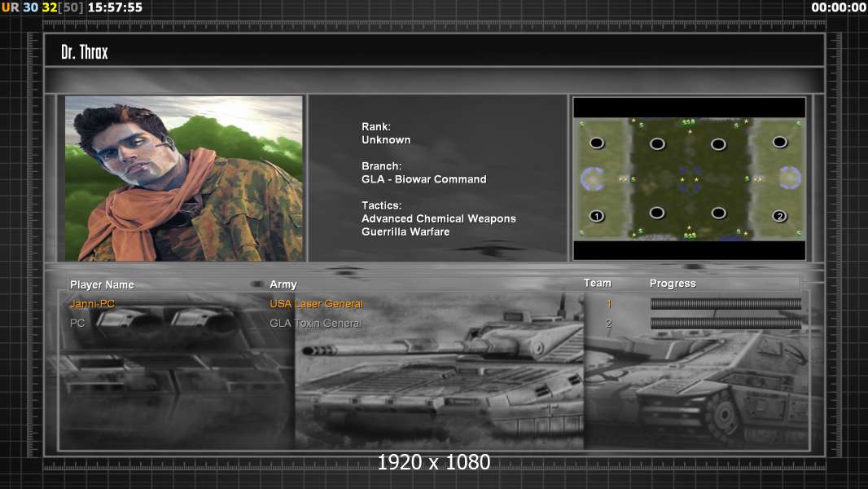Click team number 2 for PC
Image resolution: width=868 pixels, height=489 pixels.
click(608, 323)
